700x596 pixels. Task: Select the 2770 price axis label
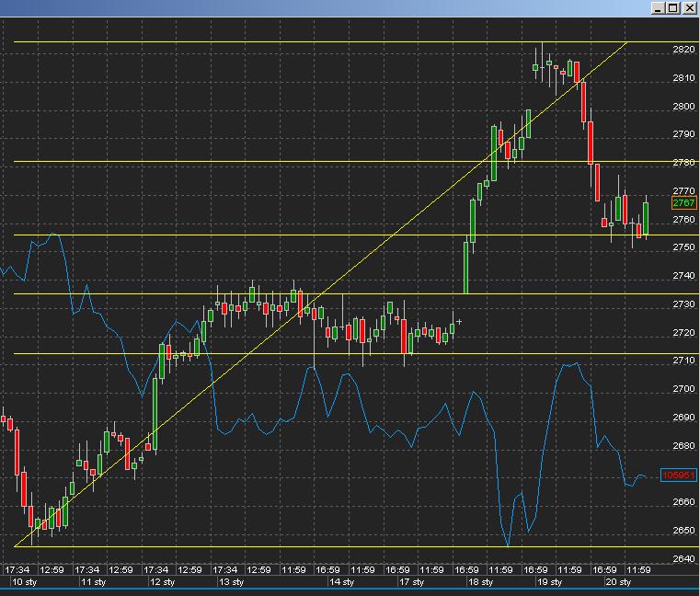click(x=683, y=191)
